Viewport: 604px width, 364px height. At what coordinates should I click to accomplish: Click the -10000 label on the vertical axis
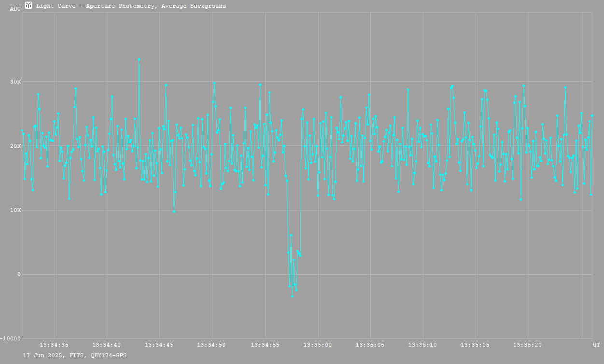pyautogui.click(x=11, y=339)
